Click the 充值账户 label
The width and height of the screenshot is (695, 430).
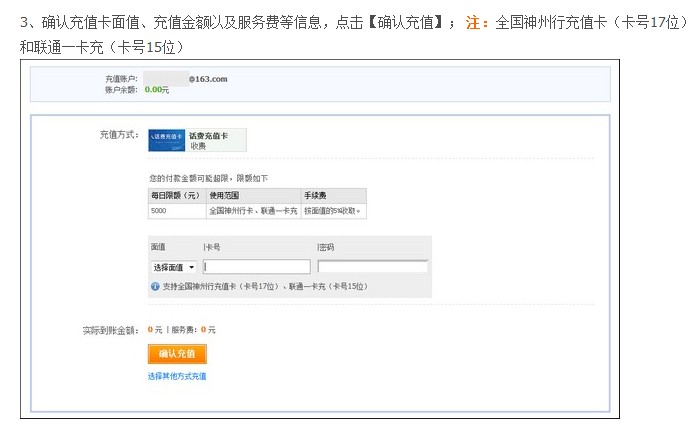coord(121,79)
